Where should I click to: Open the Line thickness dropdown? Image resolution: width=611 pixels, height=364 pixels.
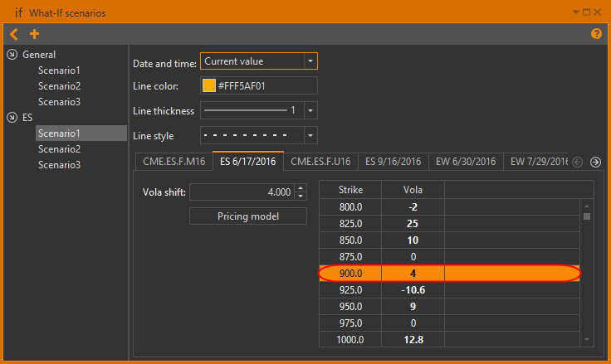click(x=310, y=110)
